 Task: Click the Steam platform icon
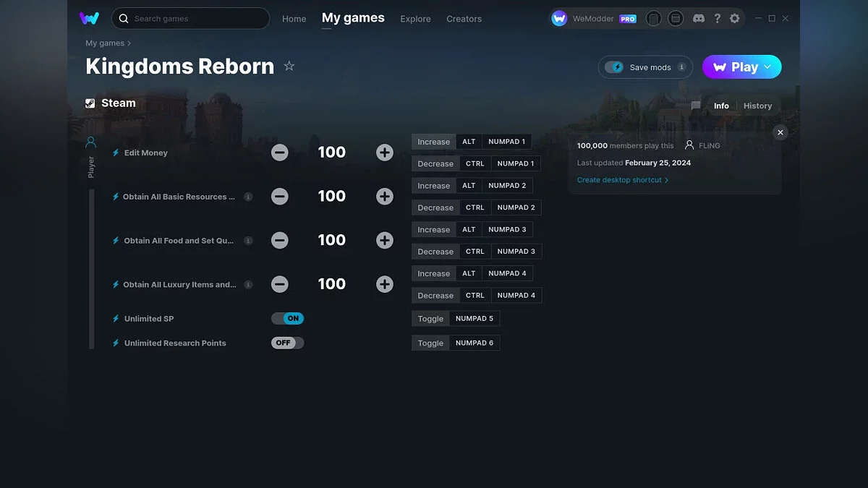click(90, 103)
